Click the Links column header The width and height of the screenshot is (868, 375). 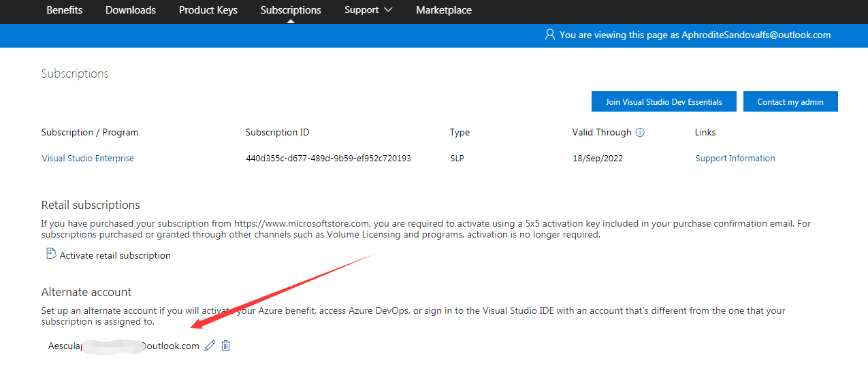pyautogui.click(x=705, y=133)
